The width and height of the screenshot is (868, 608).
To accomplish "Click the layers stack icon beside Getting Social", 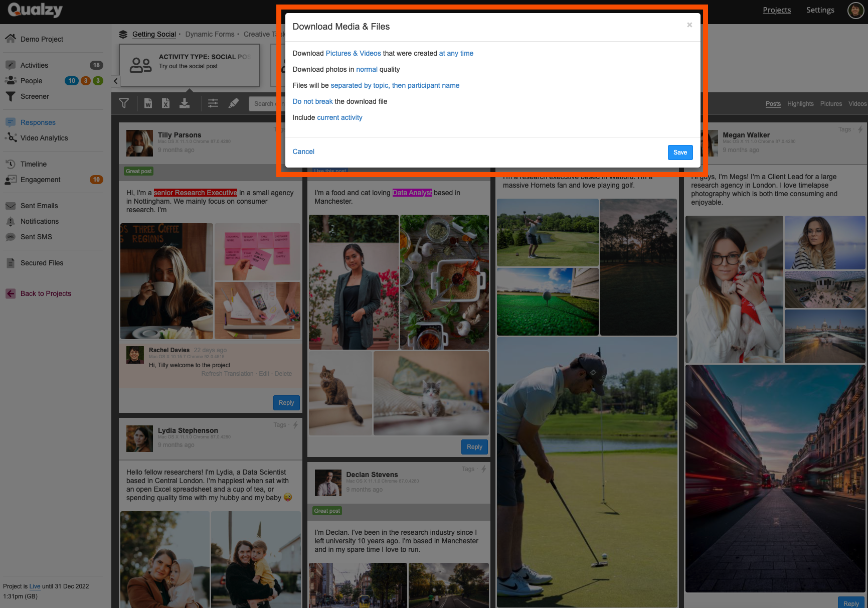I will tap(123, 34).
